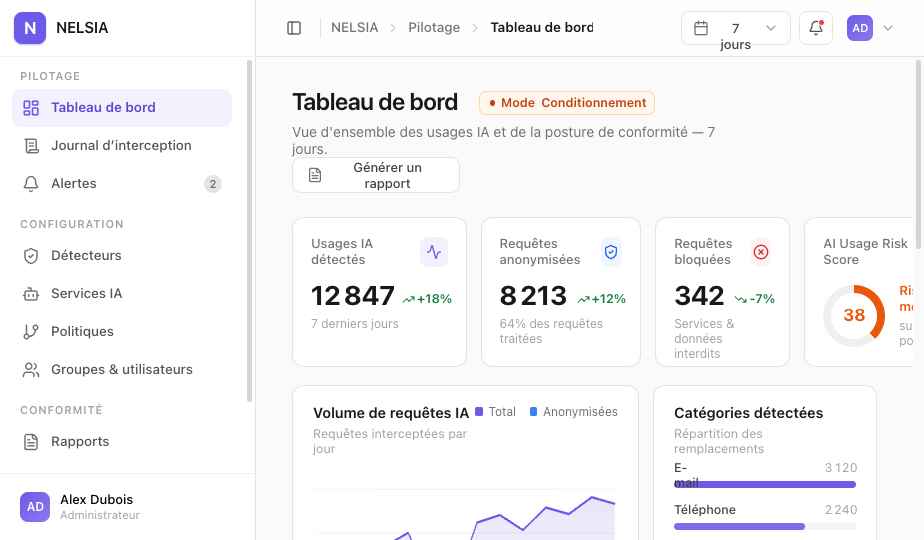Click the Usages IA détectés activity icon
924x540 pixels.
pos(434,252)
